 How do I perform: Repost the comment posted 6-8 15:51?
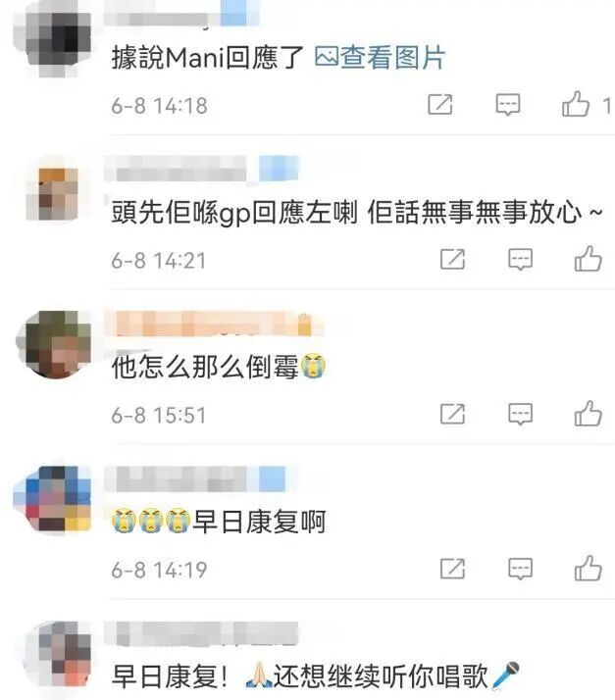click(453, 414)
